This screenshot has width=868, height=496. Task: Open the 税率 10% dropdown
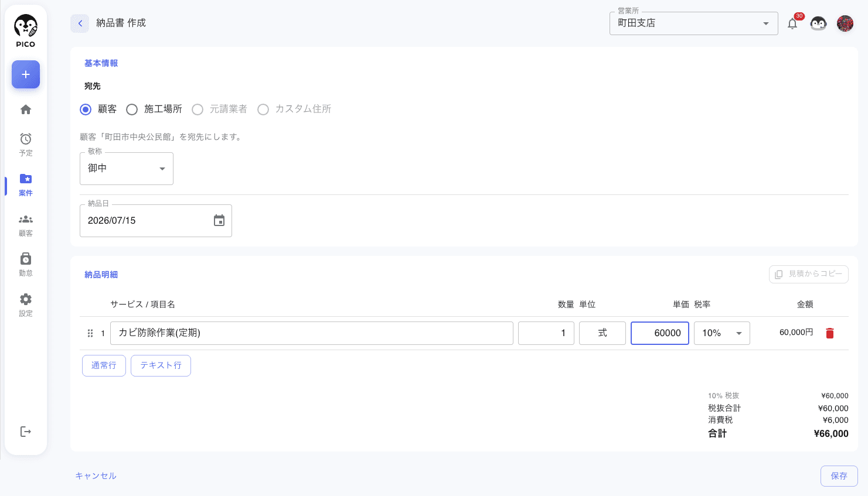[722, 333]
